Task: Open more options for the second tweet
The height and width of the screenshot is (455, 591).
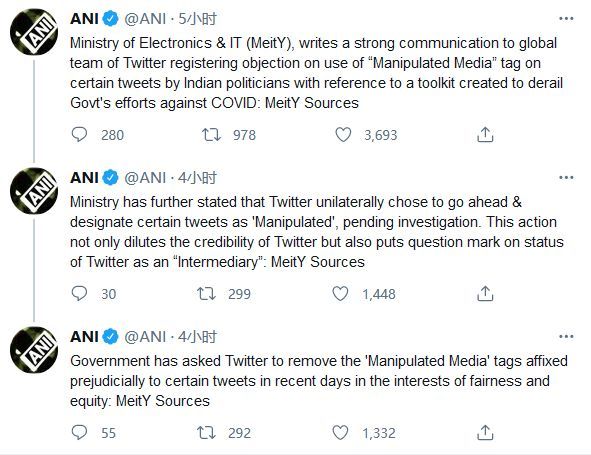Action: click(x=566, y=178)
